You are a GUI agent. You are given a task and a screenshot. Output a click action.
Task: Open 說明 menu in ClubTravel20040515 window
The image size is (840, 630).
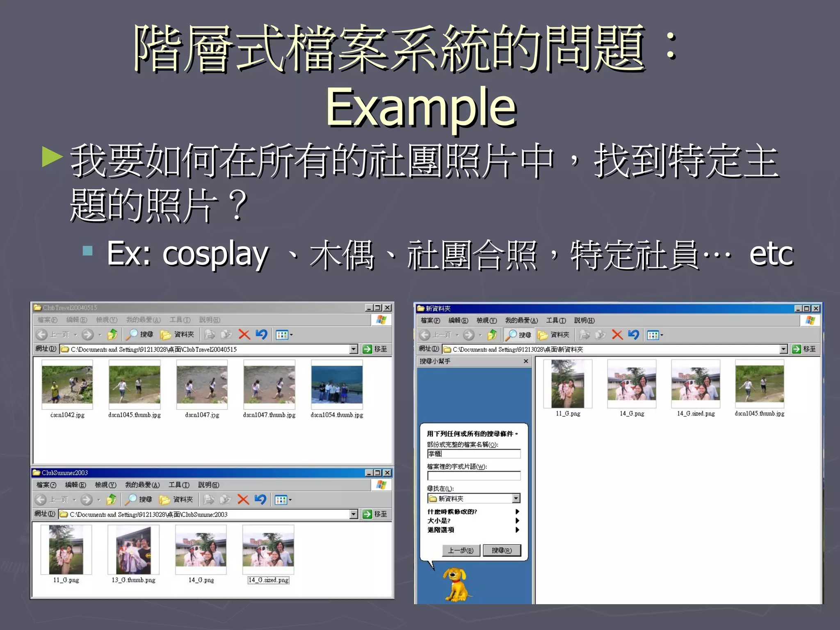[210, 320]
